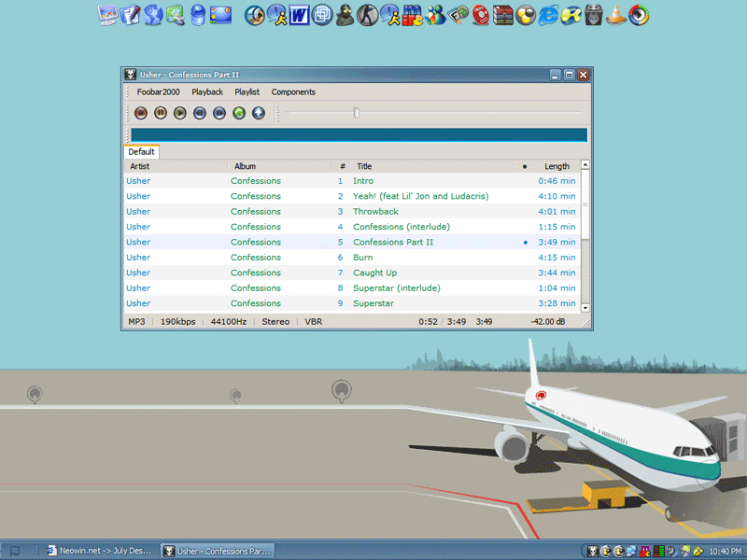
Task: Click the playlist scrollbar down arrow
Action: [585, 308]
